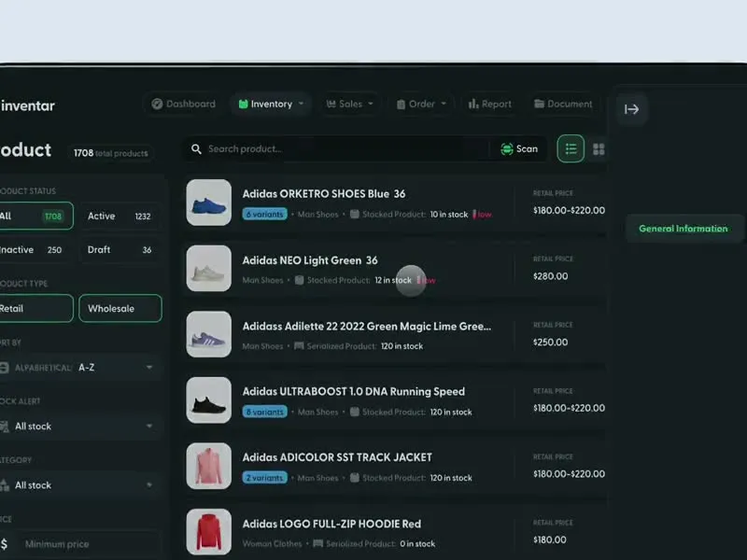This screenshot has height=560, width=747.
Task: Open the Inventory menu
Action: click(x=271, y=104)
